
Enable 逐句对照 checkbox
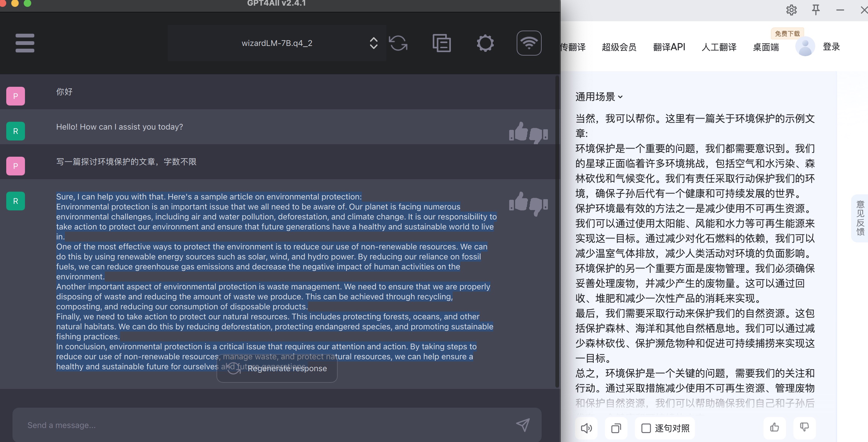[646, 428]
